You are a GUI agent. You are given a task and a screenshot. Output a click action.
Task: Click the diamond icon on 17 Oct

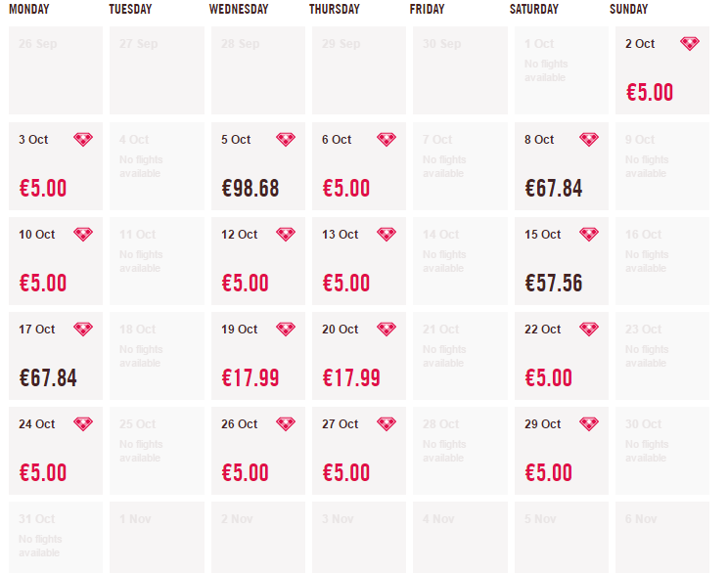click(83, 330)
